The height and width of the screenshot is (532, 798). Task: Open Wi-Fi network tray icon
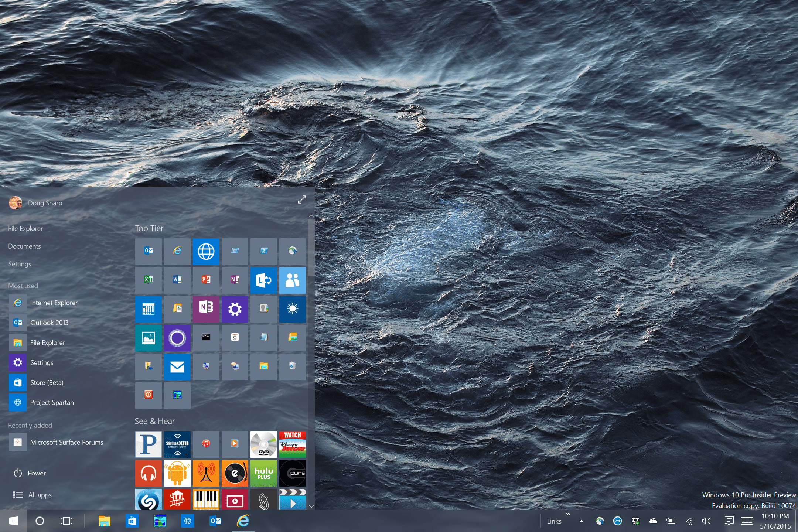point(689,521)
